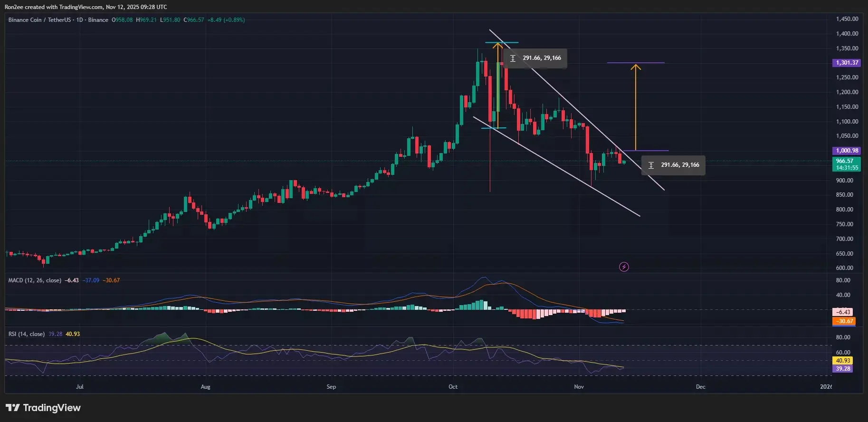The width and height of the screenshot is (868, 422).
Task: Click the red -6.43 MACD histogram label
Action: pyautogui.click(x=843, y=312)
